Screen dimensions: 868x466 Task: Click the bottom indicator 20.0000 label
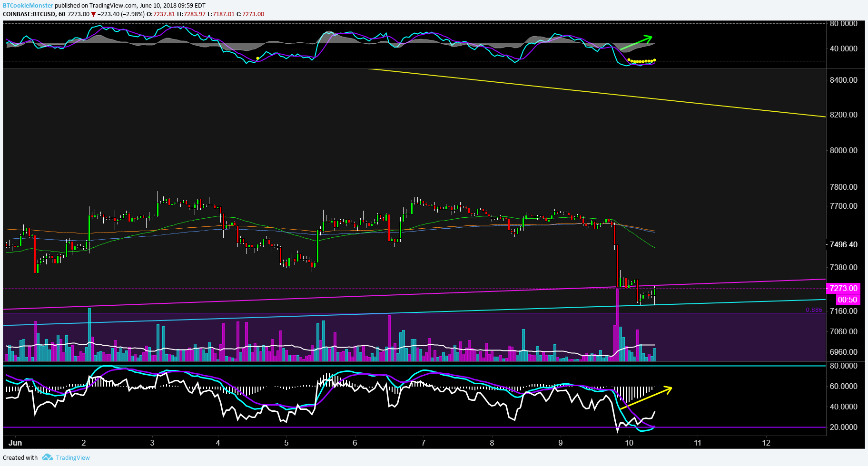pos(843,427)
